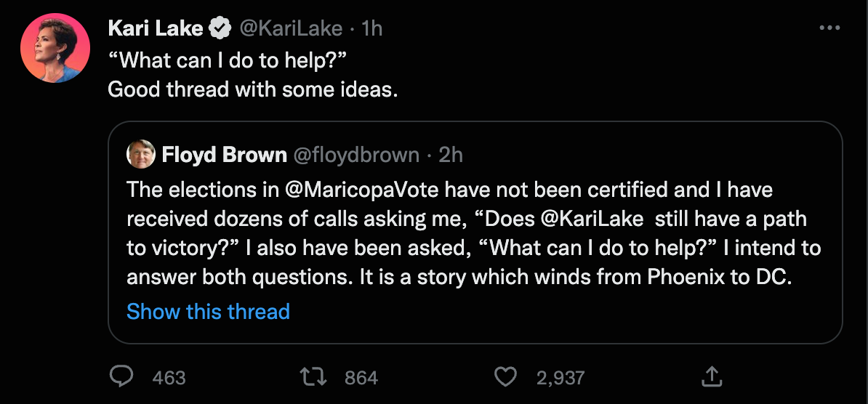Click the Floyd Brown display name

pos(224,155)
